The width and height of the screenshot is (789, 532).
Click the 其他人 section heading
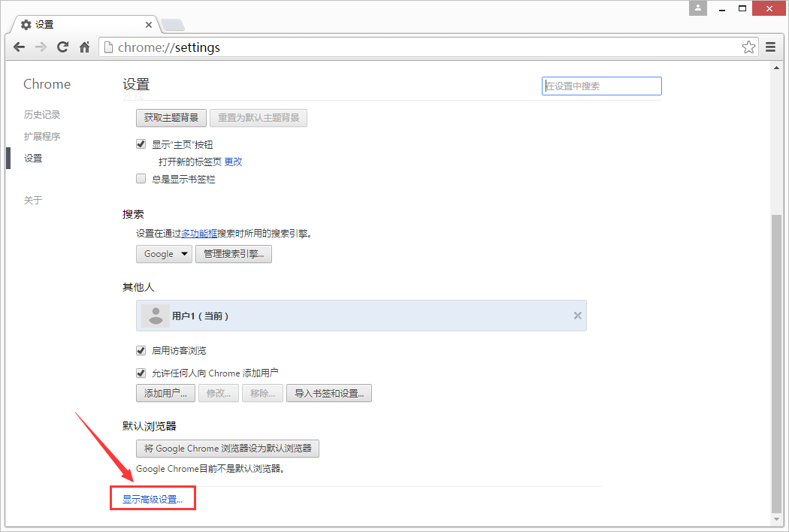point(138,287)
